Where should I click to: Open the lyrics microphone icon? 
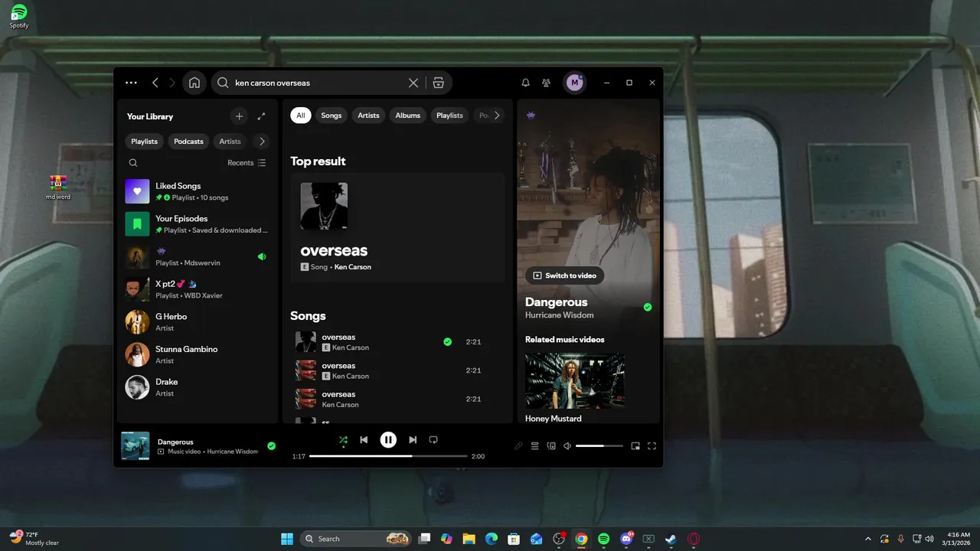click(518, 446)
